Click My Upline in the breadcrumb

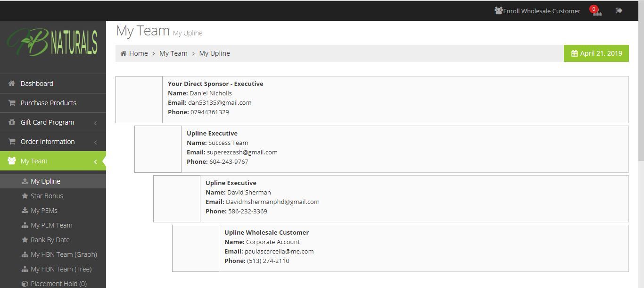coord(215,53)
